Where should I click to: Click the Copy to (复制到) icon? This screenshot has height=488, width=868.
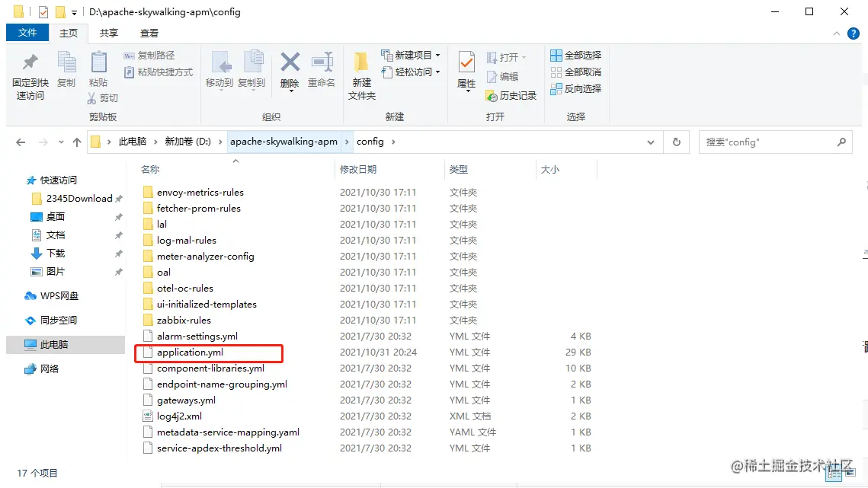tap(253, 62)
